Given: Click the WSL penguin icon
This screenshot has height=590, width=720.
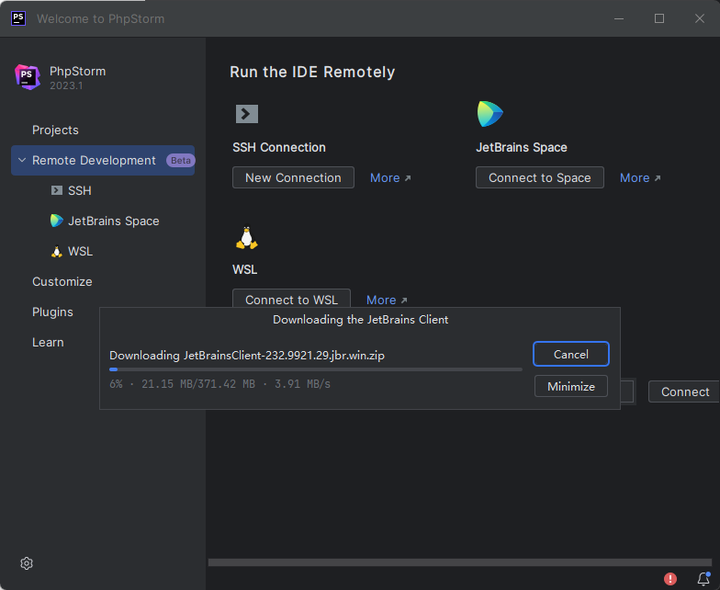Looking at the screenshot, I should point(246,238).
